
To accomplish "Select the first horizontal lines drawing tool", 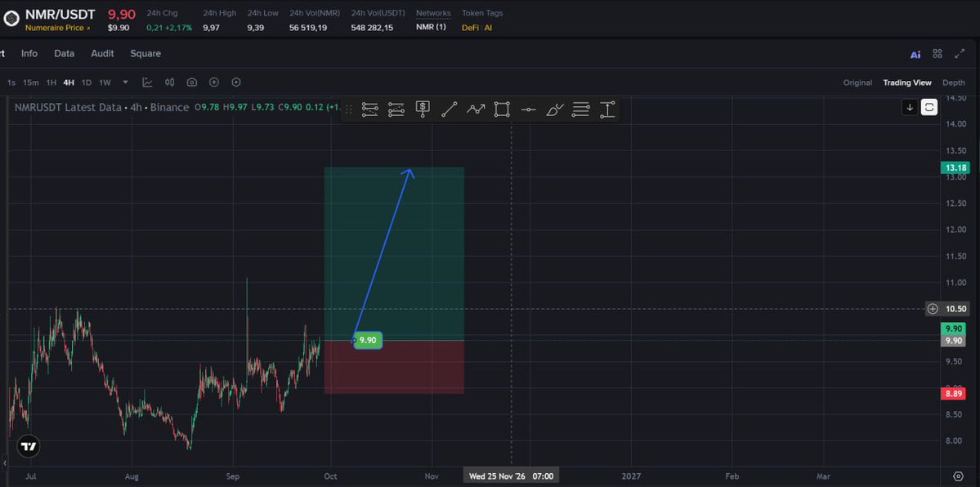I will pyautogui.click(x=370, y=109).
